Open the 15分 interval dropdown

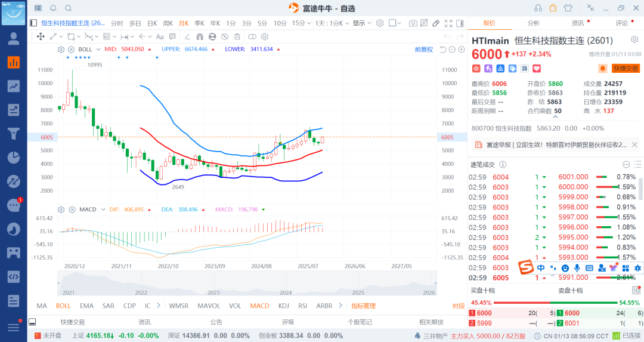(299, 23)
